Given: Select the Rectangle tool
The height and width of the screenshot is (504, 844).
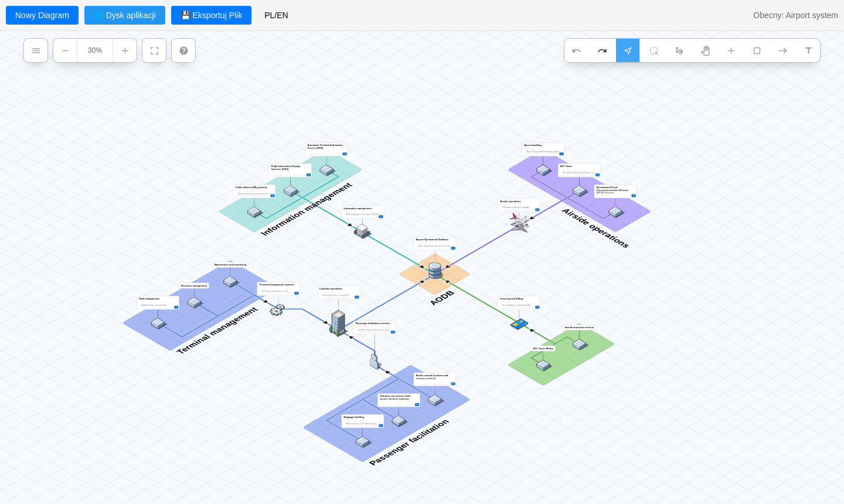Looking at the screenshot, I should coord(757,50).
